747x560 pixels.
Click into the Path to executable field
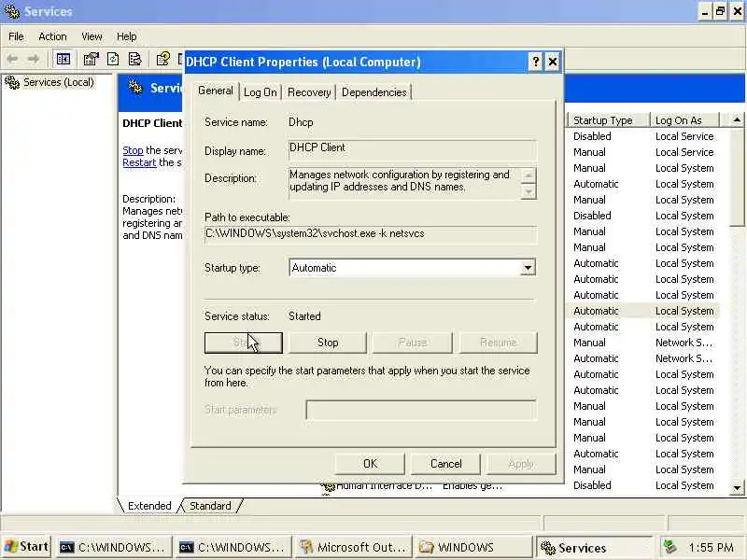(x=371, y=234)
